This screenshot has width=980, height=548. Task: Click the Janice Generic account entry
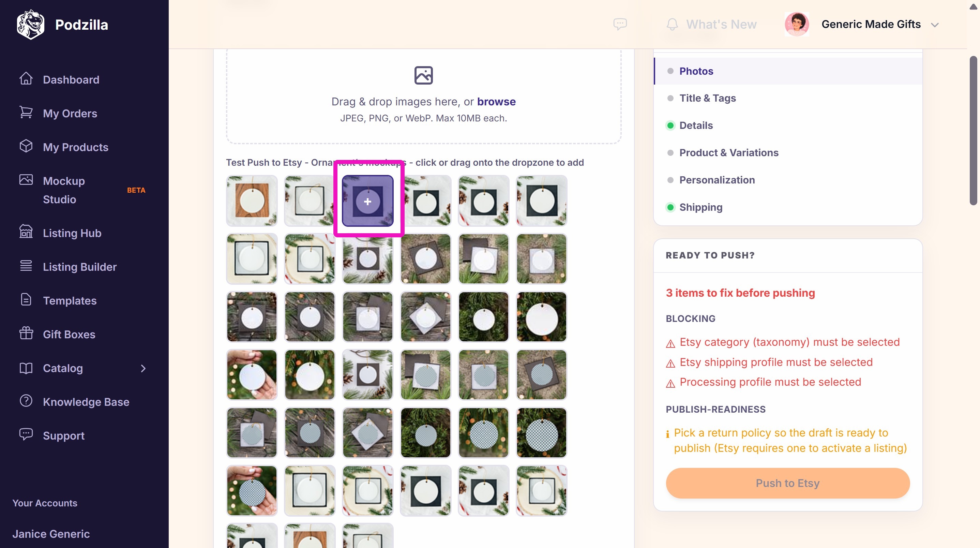[x=51, y=534]
